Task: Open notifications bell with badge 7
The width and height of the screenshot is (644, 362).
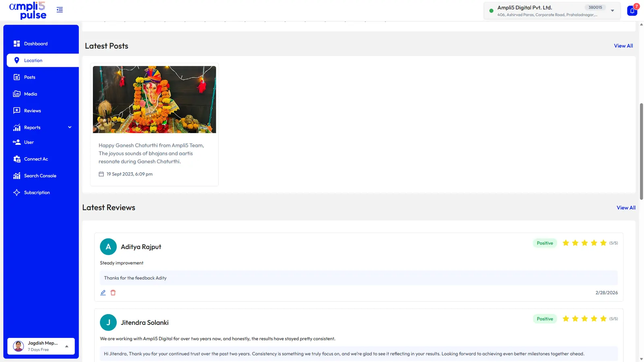Action: pyautogui.click(x=632, y=10)
